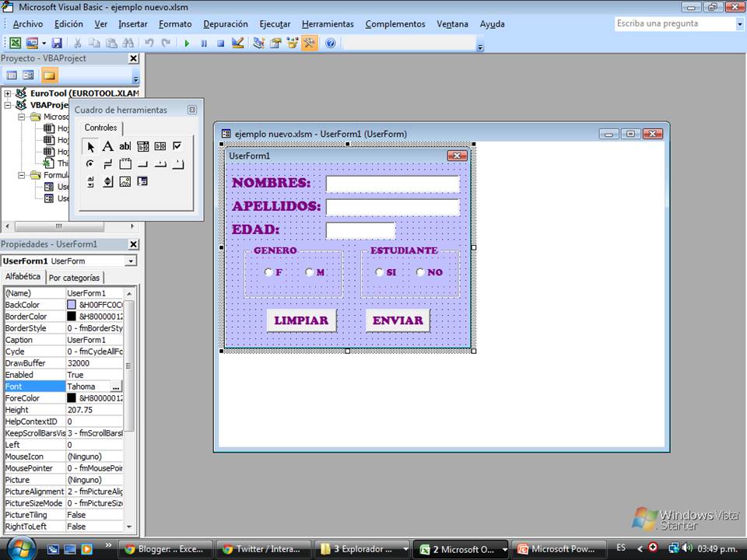Choose the ComboBox control from the toolbox
This screenshot has width=747, height=560.
tap(142, 146)
